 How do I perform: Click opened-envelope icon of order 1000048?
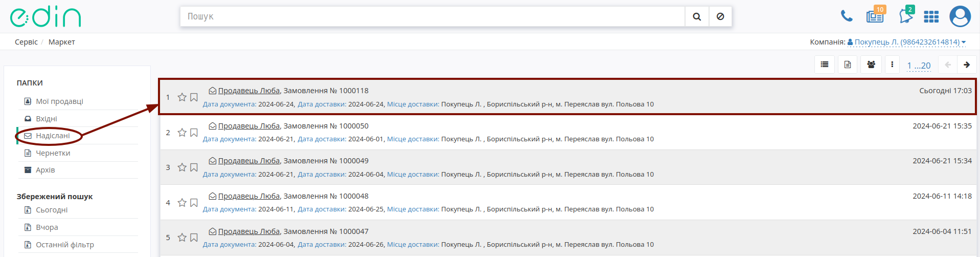(x=213, y=196)
